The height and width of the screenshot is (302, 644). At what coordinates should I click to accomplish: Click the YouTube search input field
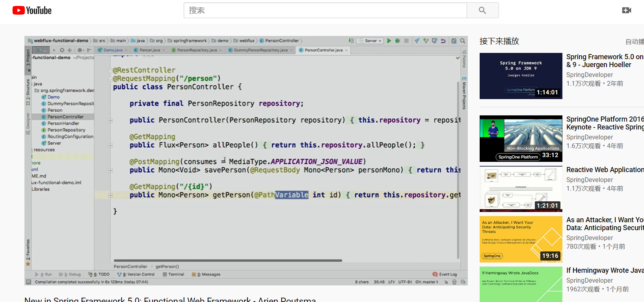pos(325,10)
